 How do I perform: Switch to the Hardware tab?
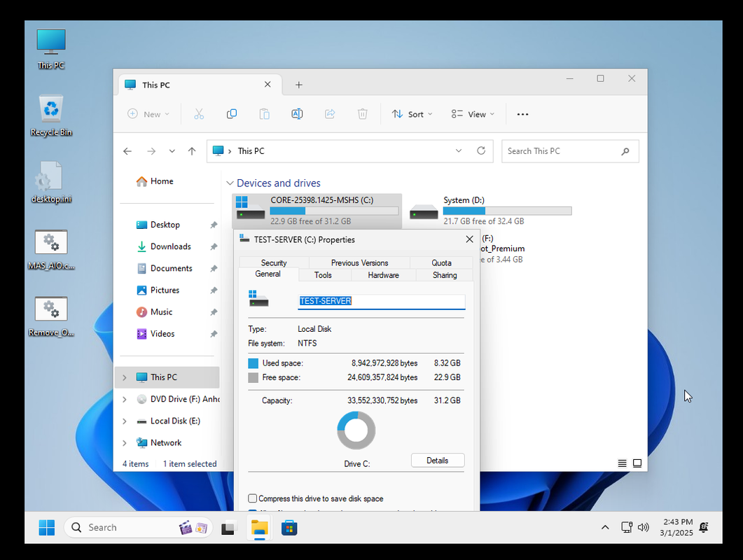(x=383, y=275)
